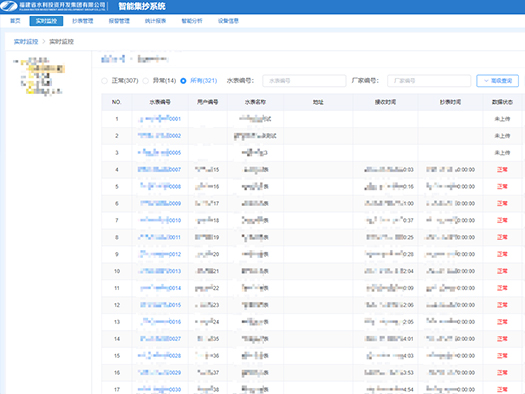Click user number ending 15 in row 4

coord(207,170)
